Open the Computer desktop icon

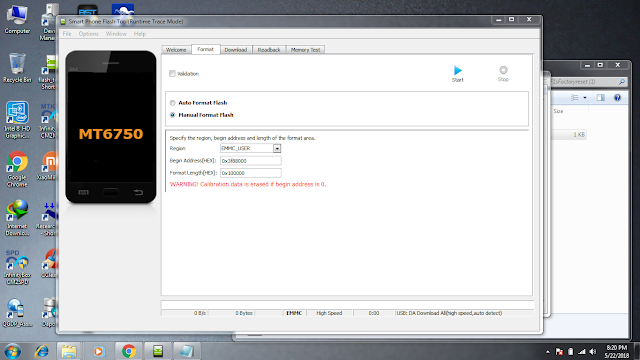pos(17,20)
